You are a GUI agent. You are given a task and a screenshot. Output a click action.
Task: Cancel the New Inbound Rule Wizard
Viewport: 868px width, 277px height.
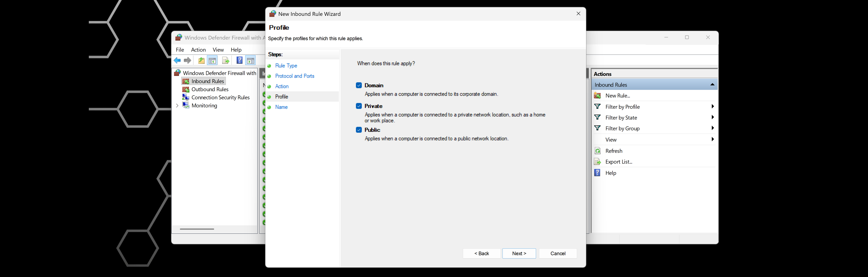[558, 253]
